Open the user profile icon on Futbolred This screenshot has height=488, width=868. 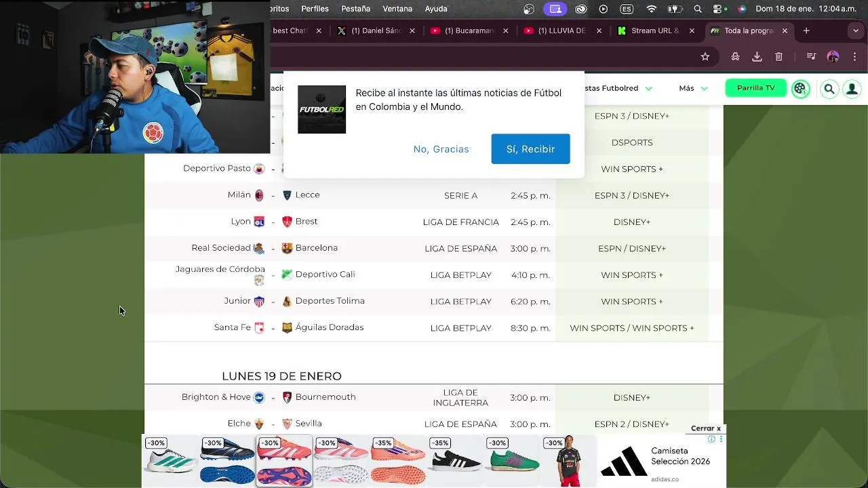pos(852,89)
